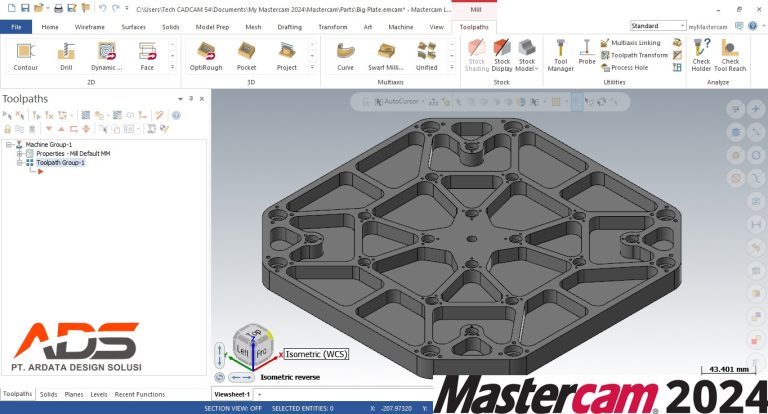
Task: Open Toolpaths panel options dropdown arrow
Action: point(180,99)
